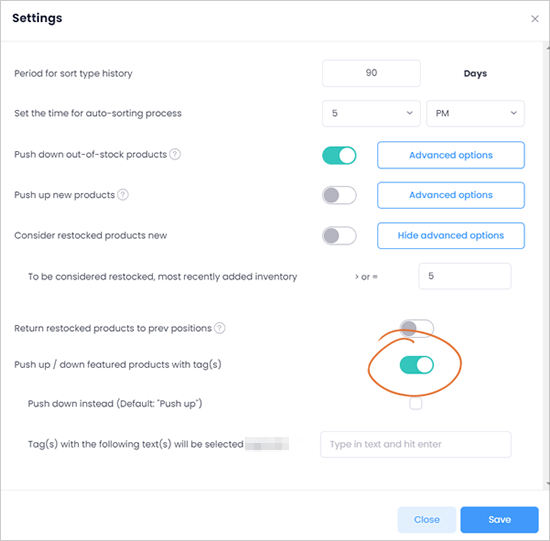
Task: Open help icon for Return restocked products
Action: [220, 328]
